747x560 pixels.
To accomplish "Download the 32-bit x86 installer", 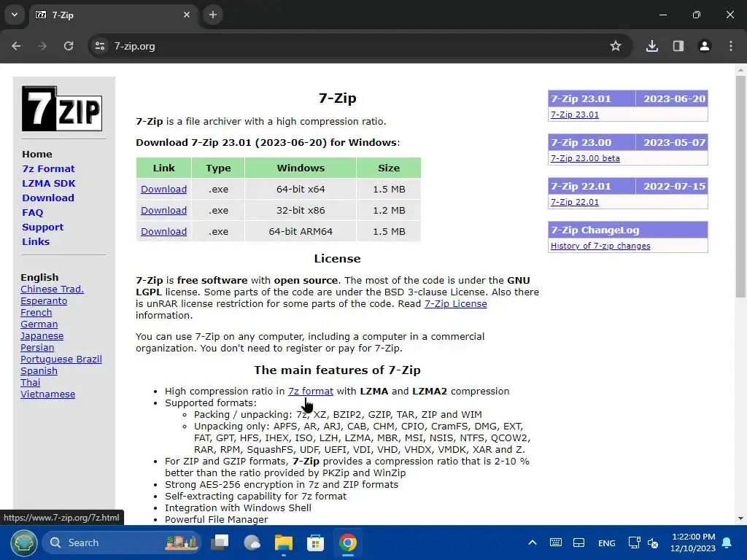I will (x=164, y=210).
